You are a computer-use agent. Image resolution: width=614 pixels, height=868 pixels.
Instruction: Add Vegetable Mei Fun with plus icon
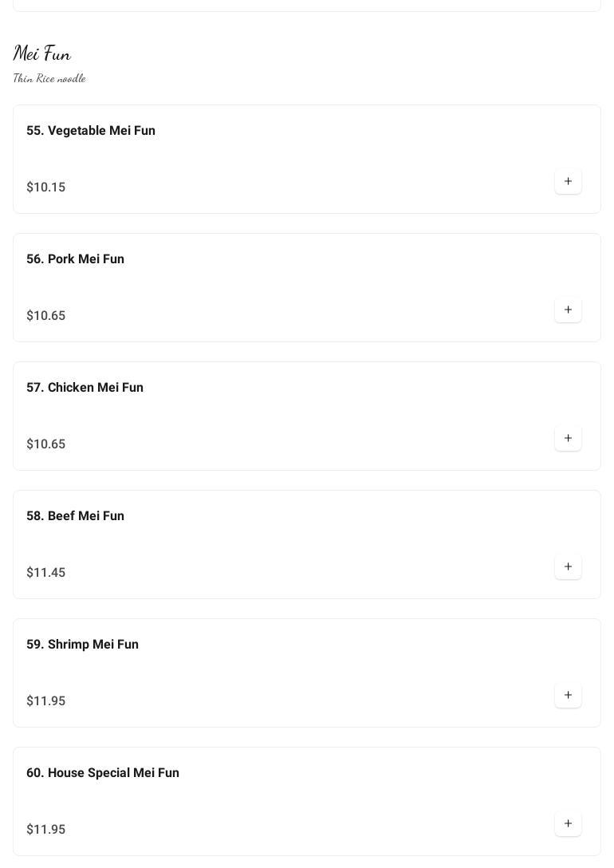click(568, 182)
